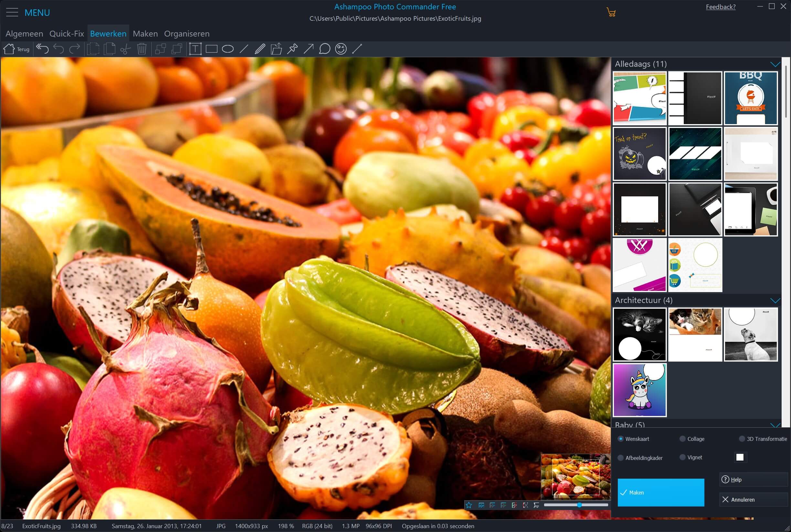Viewport: 791px width, 532px height.
Task: Select the Collage radio option
Action: (682, 439)
